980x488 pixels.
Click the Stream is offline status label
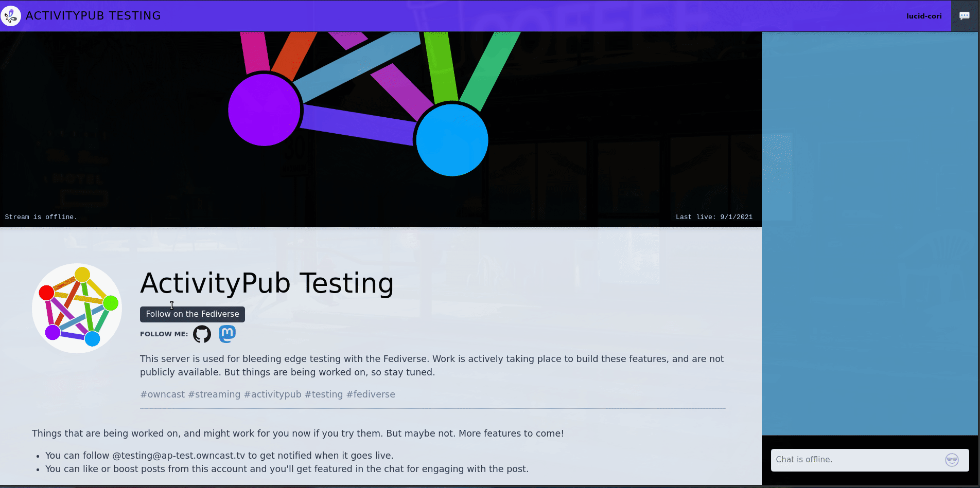(41, 216)
